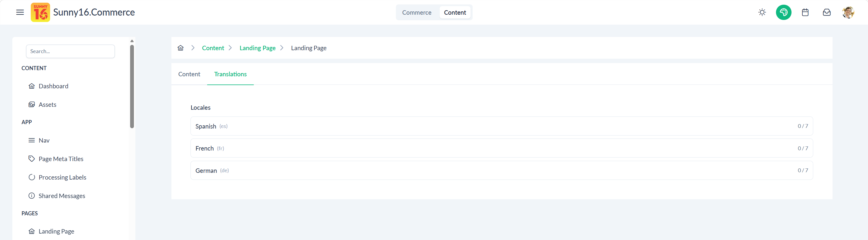
Task: Click the breadcrumb home icon
Action: [181, 48]
